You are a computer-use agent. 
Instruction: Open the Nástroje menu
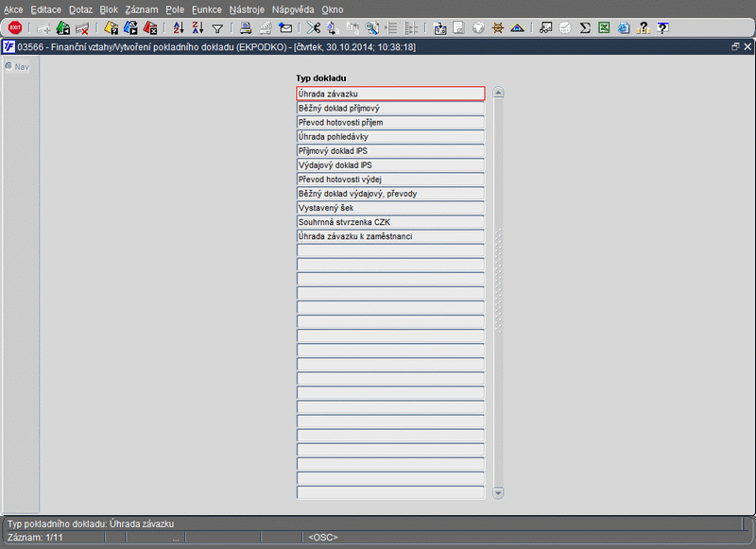click(247, 9)
